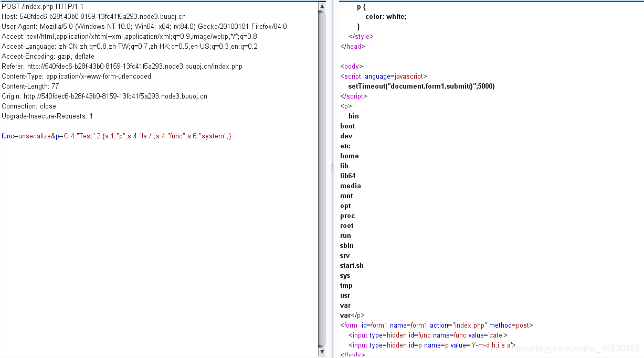This screenshot has width=644, height=358.
Task: Click the request pane vertical scrollbar thumb
Action: (x=322, y=179)
